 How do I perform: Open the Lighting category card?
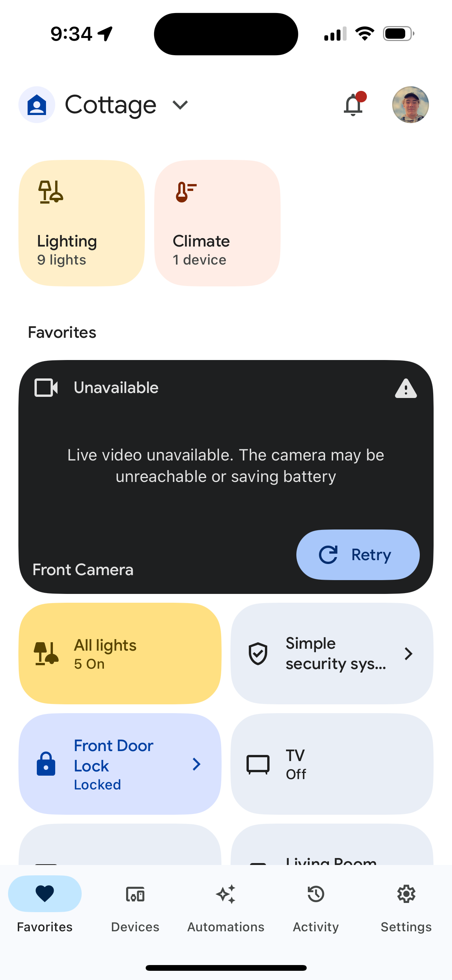coord(82,223)
